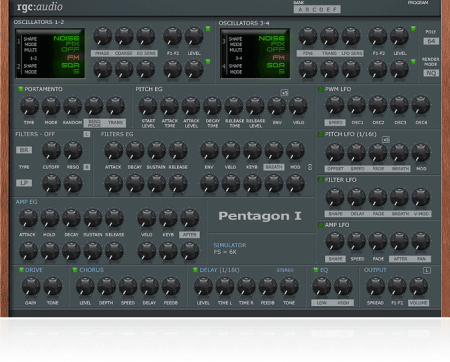Viewport: 450px width, 362px height.
Task: Click the AFTER button in Amp EG
Action: point(189,235)
